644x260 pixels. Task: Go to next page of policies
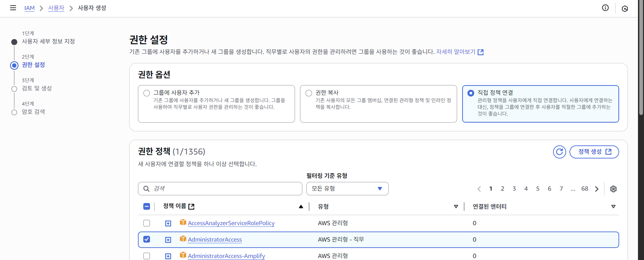[597, 189]
